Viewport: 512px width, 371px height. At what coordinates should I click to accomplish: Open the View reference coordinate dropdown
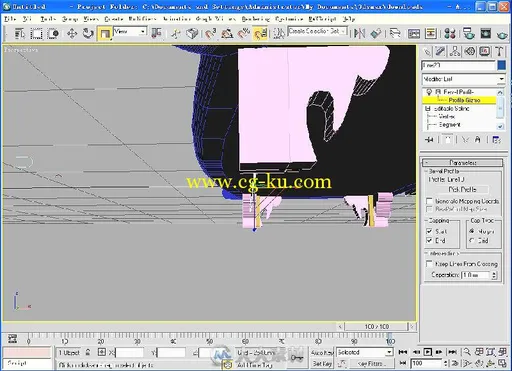[x=130, y=32]
